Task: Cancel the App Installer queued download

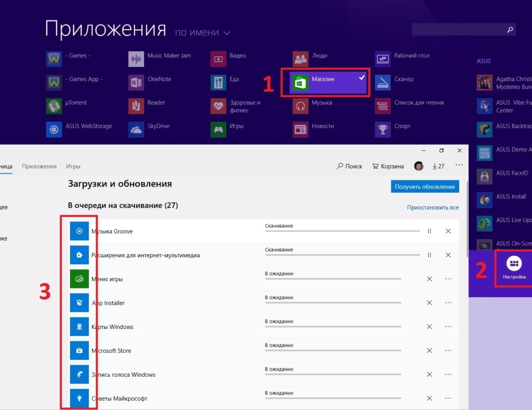Action: (429, 303)
